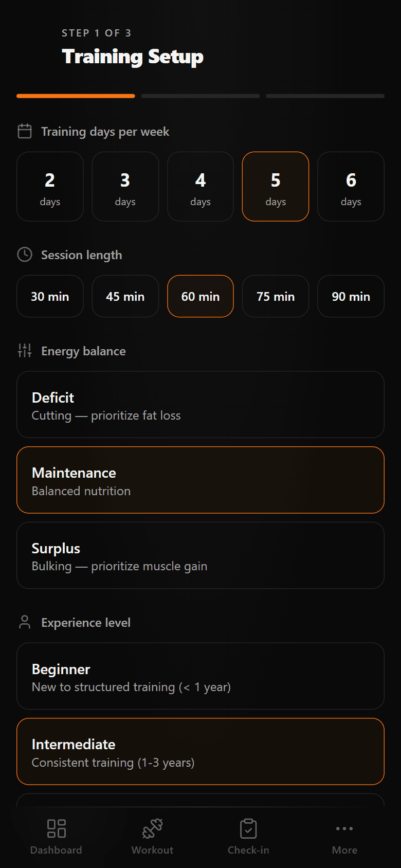This screenshot has height=868, width=401.
Task: Choose the Deficit energy balance option
Action: tap(200, 405)
